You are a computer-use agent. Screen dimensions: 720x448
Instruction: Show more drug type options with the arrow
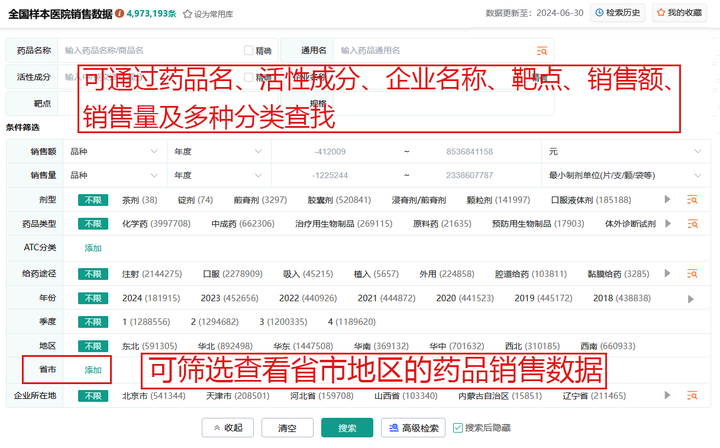point(668,223)
